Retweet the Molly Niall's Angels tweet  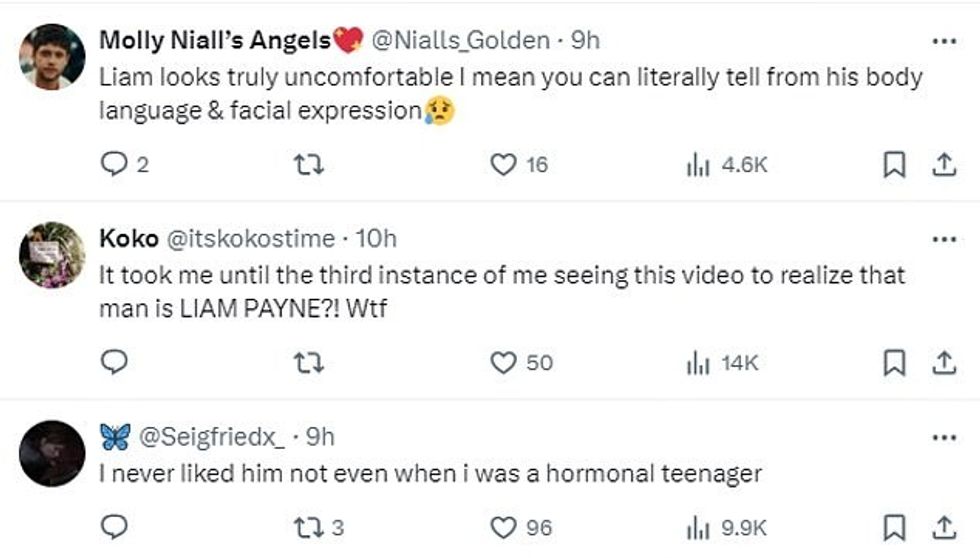click(x=311, y=165)
